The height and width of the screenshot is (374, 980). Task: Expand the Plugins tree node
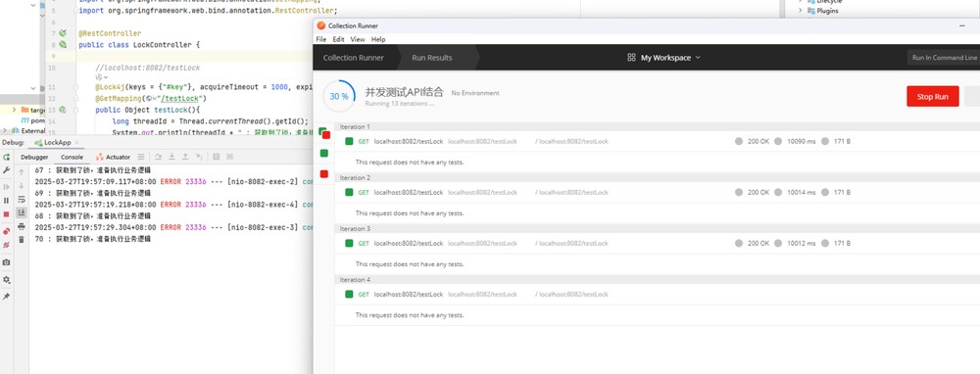800,11
